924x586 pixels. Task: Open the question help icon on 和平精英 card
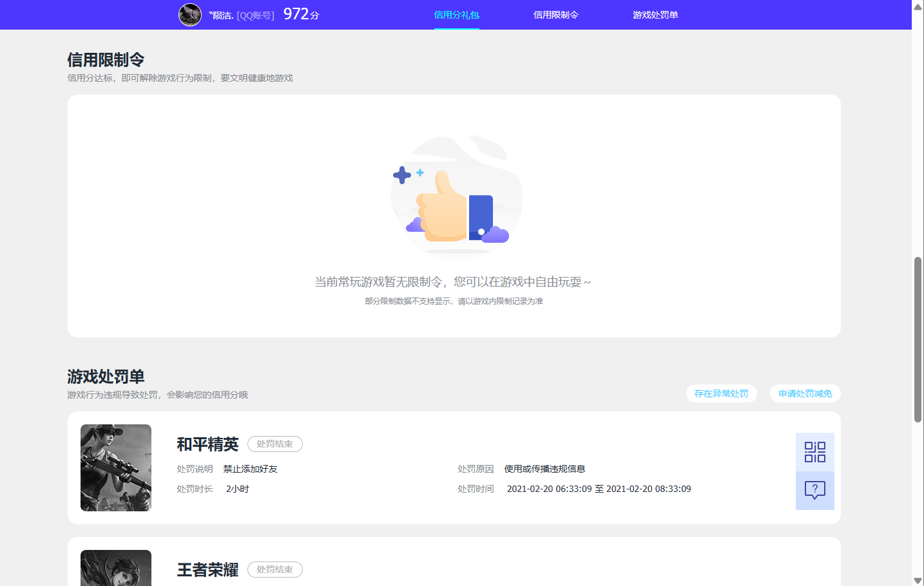815,491
